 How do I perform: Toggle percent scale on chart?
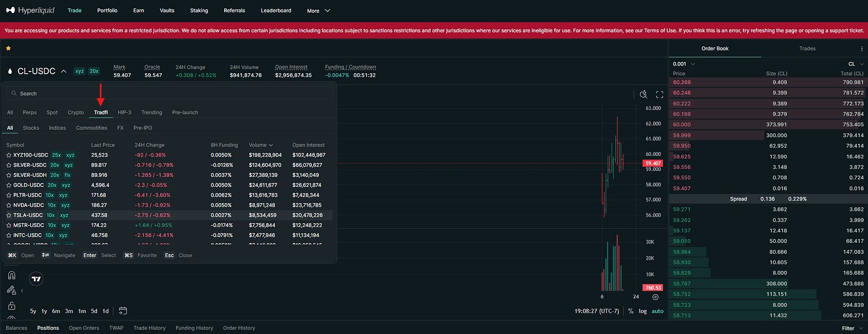point(631,311)
